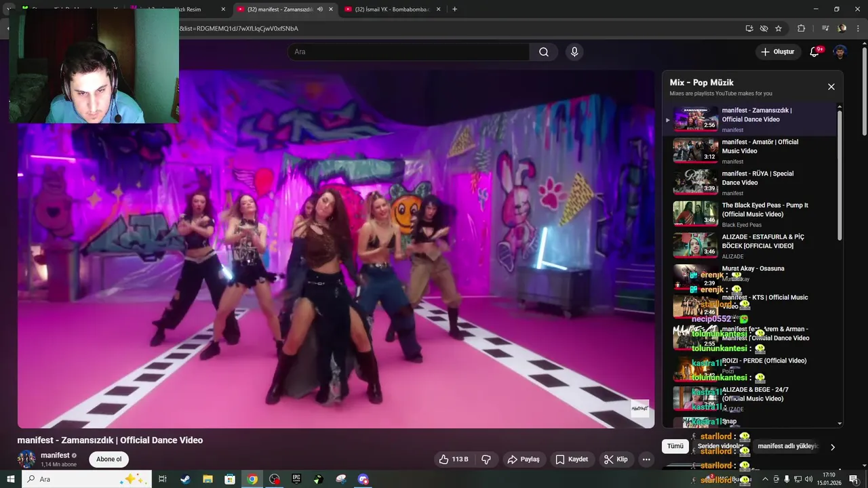
Task: Select current playlist item manifest - Zamansızdık
Action: point(749,120)
